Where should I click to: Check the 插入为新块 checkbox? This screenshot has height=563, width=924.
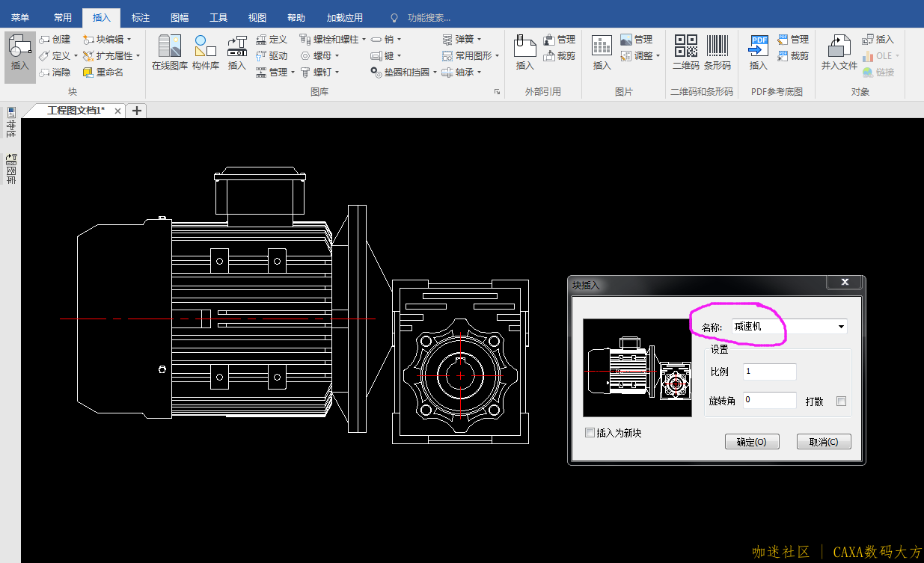coord(590,433)
